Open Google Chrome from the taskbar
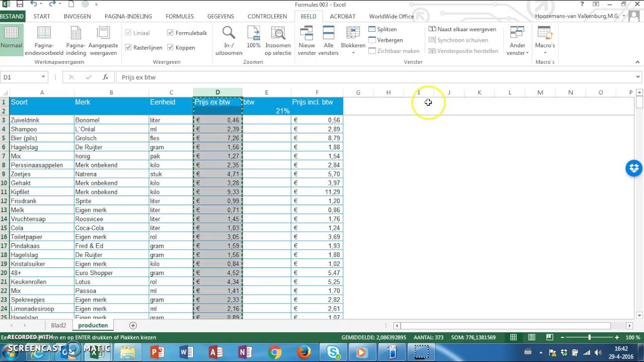 coord(275,352)
